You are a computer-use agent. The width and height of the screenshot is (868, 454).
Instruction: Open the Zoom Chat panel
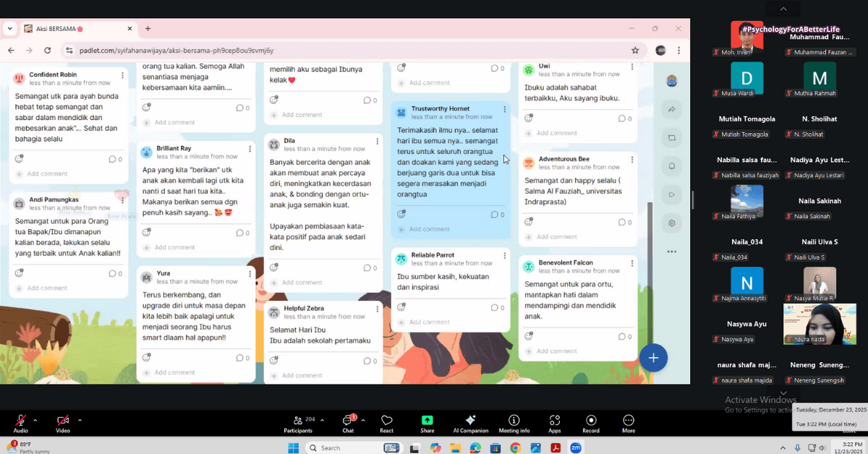tap(348, 424)
